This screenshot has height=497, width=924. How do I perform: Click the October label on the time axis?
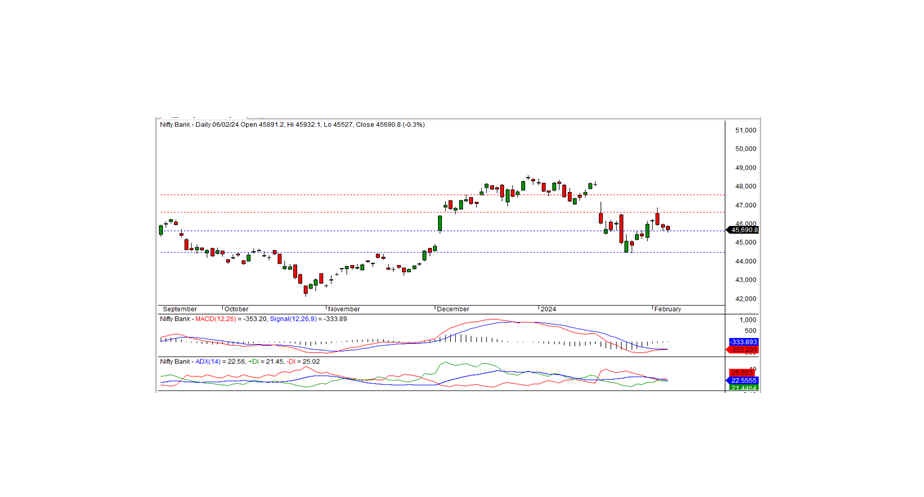236,309
